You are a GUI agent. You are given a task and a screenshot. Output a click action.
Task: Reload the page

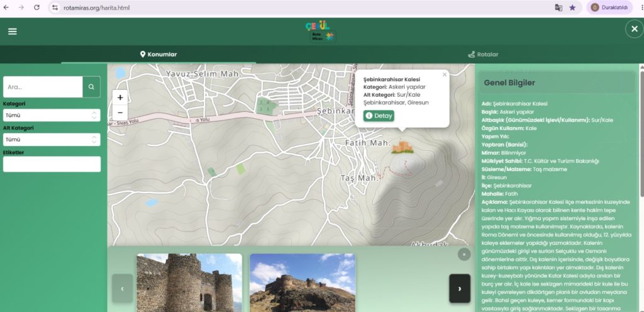point(36,8)
